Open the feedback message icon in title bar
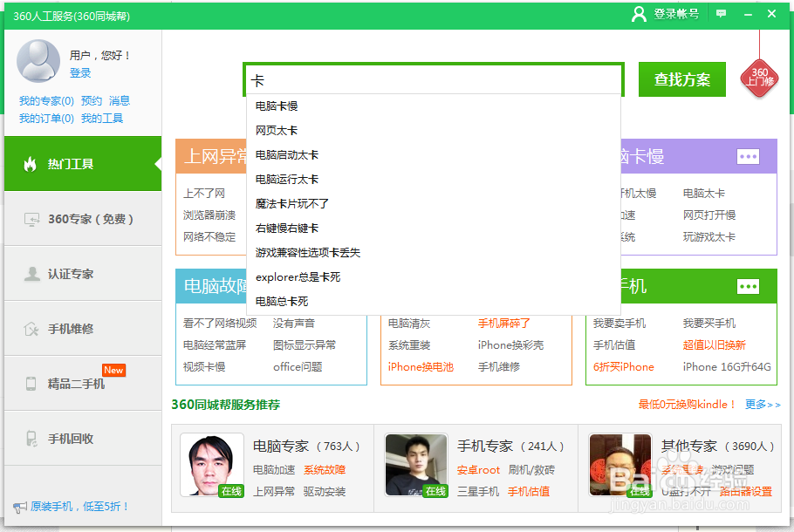794x532 pixels. click(x=721, y=14)
